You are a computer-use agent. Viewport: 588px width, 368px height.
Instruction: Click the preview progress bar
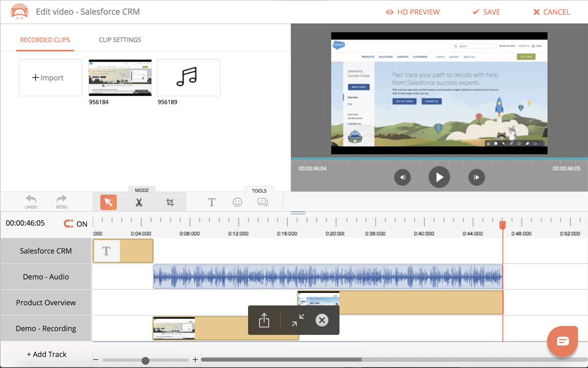coord(439,160)
